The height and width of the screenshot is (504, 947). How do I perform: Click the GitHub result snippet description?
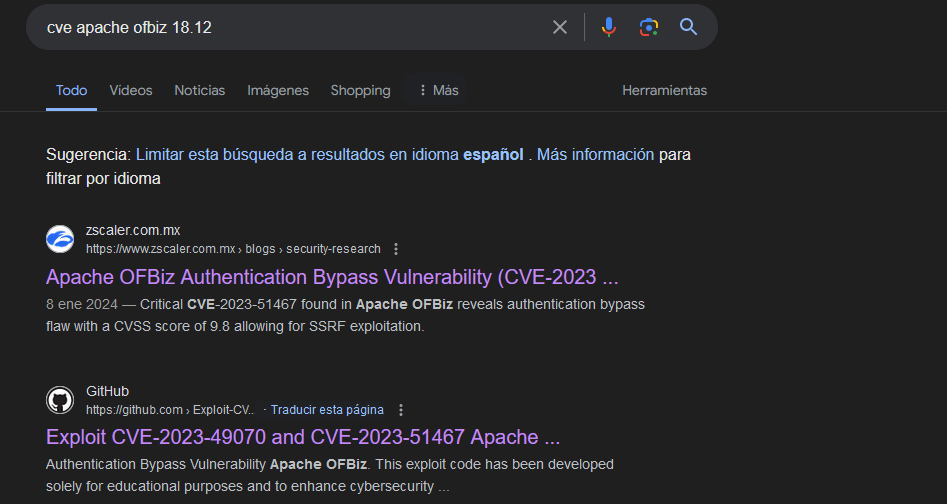(330, 475)
